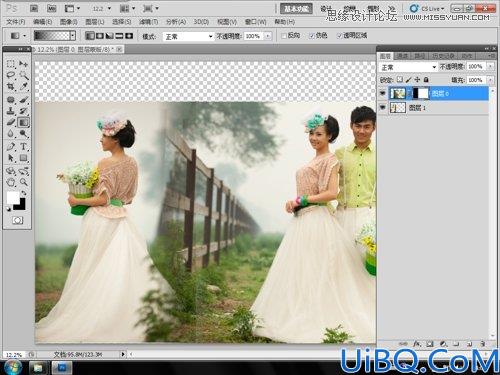The image size is (500, 375).
Task: Select the Quick Selection tool
Action: pyautogui.click(x=23, y=75)
